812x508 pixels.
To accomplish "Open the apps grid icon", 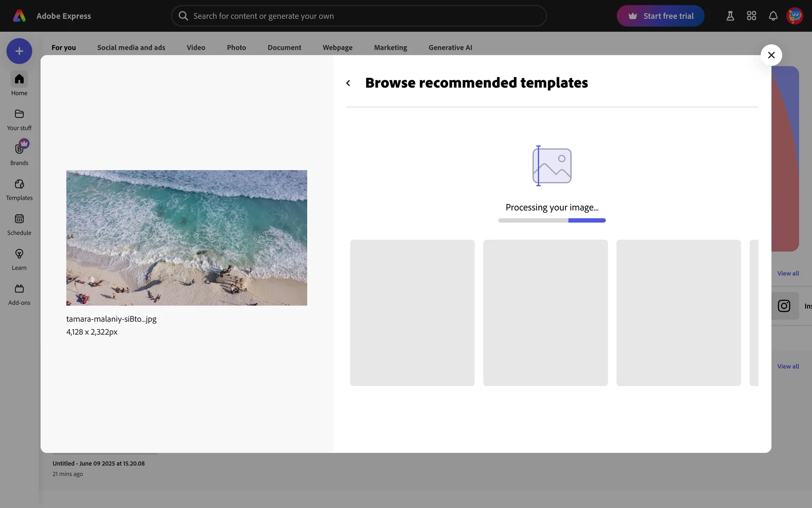I will click(x=751, y=16).
